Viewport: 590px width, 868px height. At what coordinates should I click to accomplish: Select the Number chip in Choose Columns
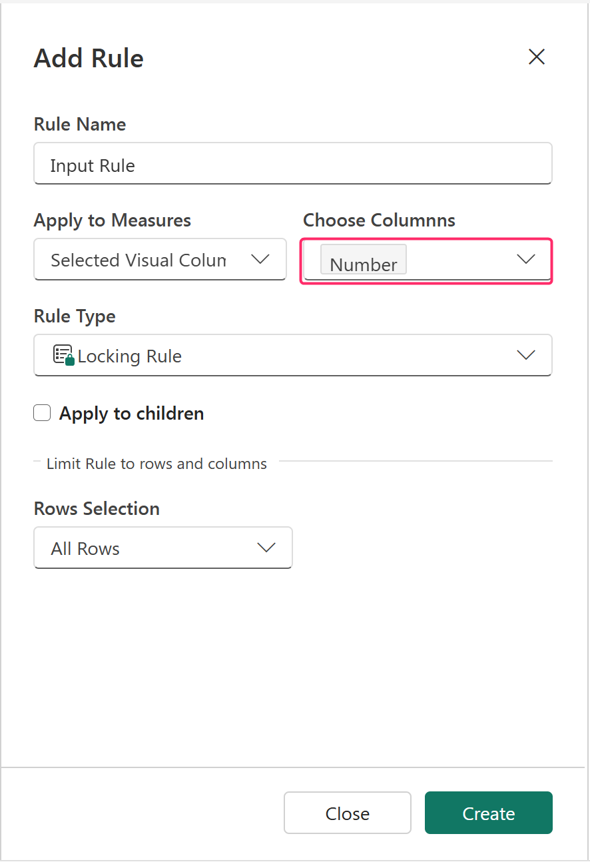(363, 261)
